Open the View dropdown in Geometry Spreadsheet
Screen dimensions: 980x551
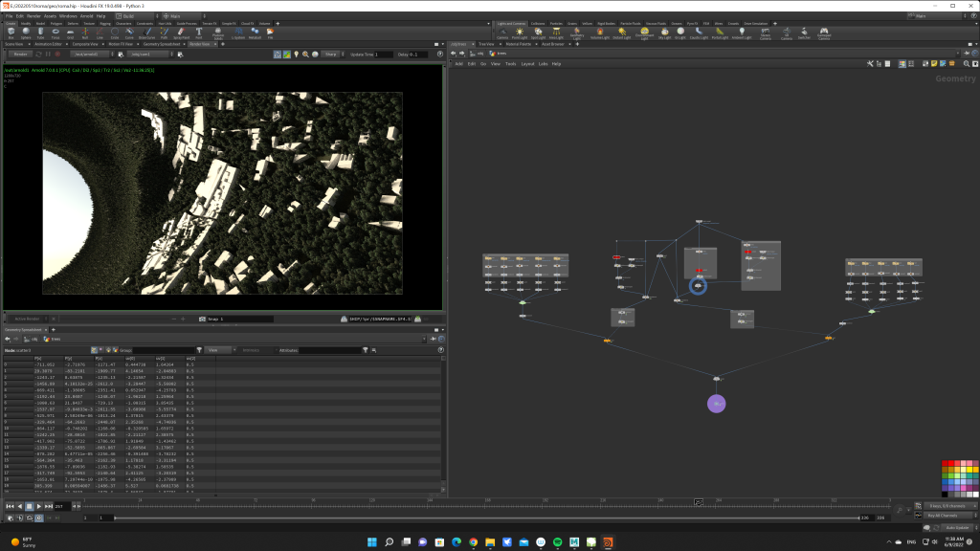point(217,350)
